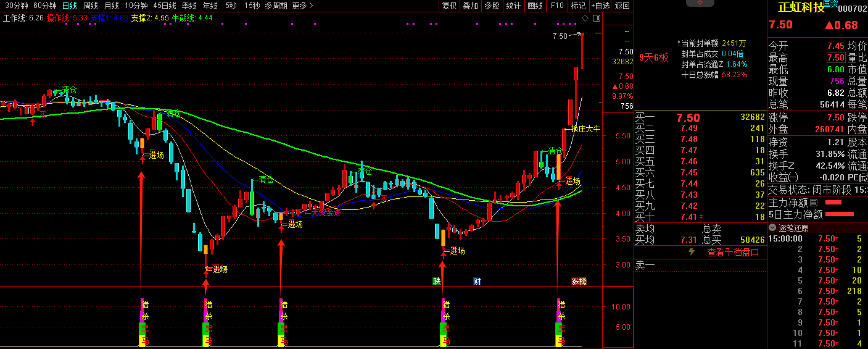Click the red 主力净额 bar
868x349 pixels.
[833, 202]
